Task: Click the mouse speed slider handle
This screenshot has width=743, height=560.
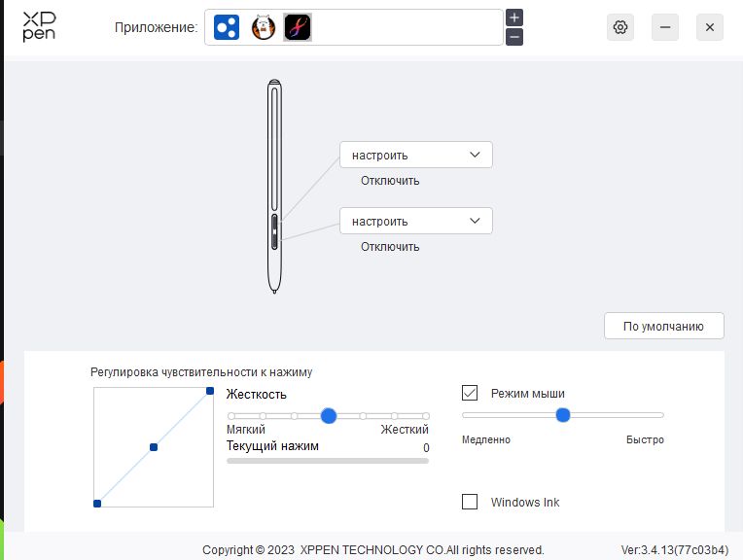Action: click(562, 415)
